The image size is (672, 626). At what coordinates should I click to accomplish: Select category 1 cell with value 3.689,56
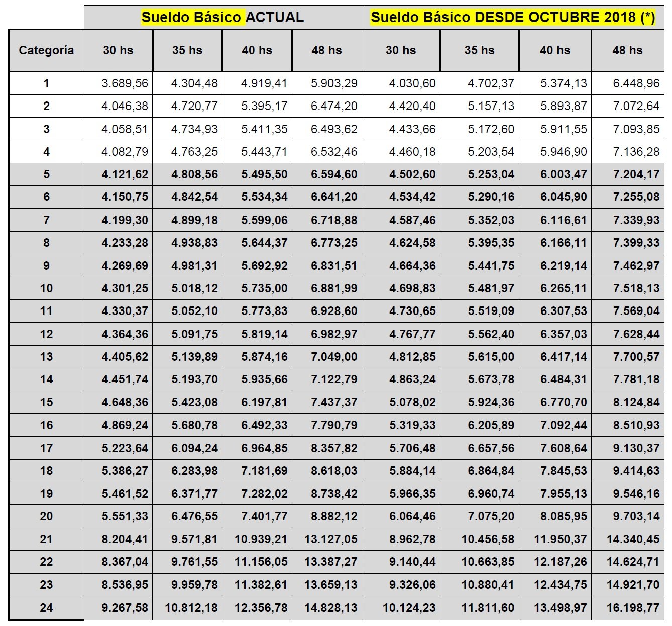(x=125, y=83)
